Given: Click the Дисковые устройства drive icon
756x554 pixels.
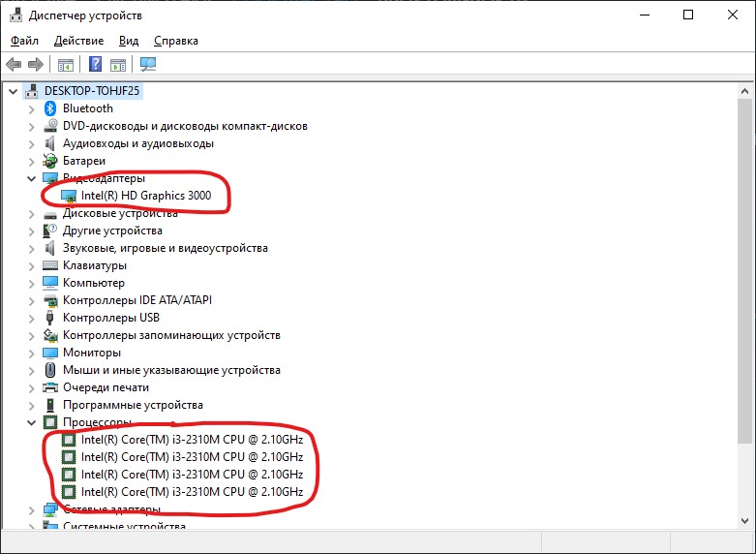Looking at the screenshot, I should 50,214.
